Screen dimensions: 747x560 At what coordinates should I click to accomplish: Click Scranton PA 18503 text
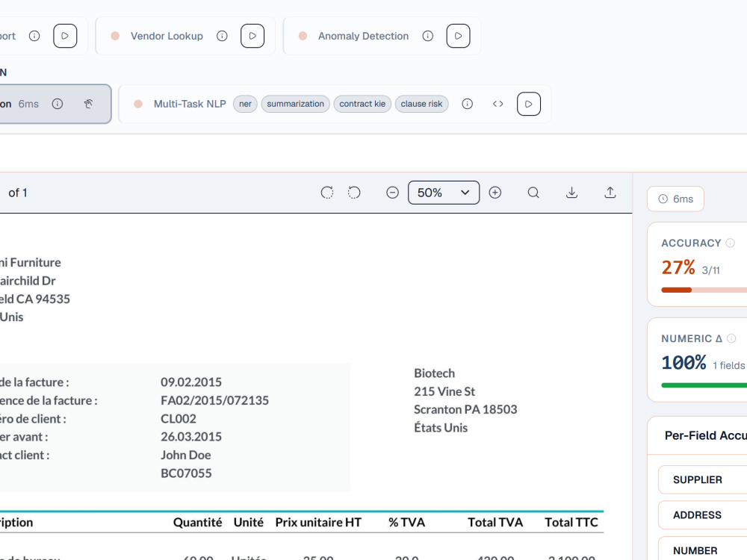(465, 409)
